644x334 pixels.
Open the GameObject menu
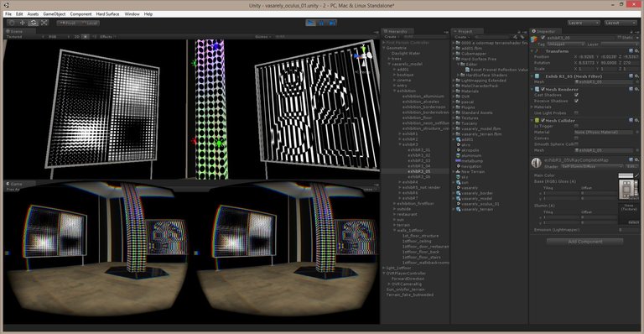coord(55,14)
